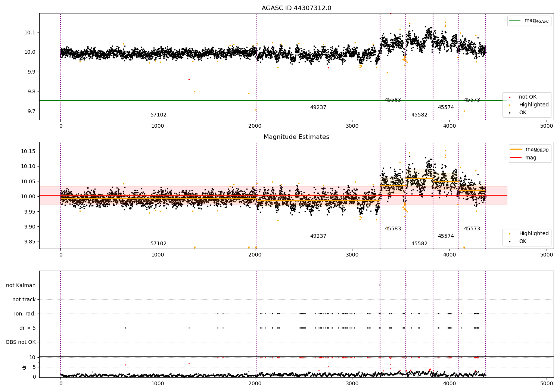Click the 10.00 y-axis tick label
Image resolution: width=560 pixels, height=392 pixels.
(x=28, y=197)
